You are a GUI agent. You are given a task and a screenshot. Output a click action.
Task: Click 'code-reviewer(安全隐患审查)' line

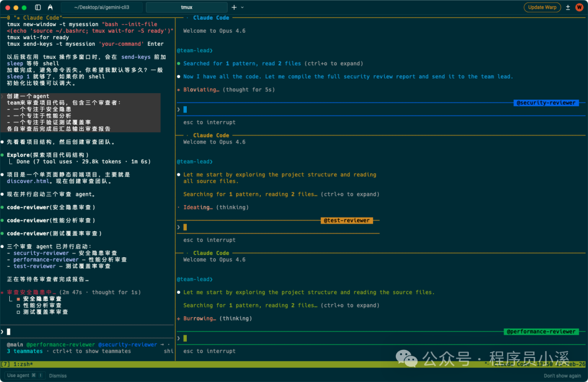click(x=51, y=207)
